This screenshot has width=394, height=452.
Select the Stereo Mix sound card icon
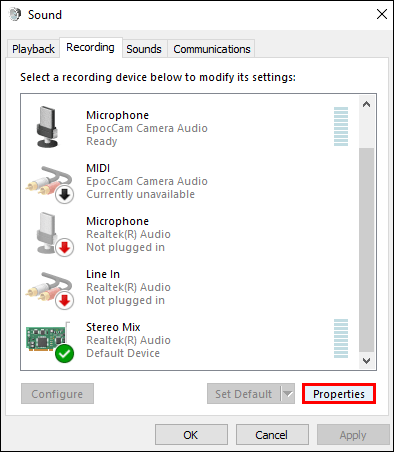click(49, 341)
